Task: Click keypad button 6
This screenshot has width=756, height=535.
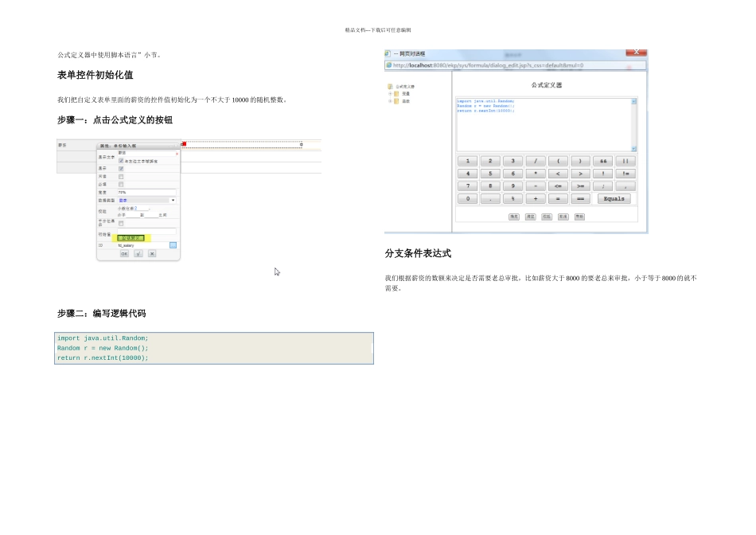Action: click(513, 174)
